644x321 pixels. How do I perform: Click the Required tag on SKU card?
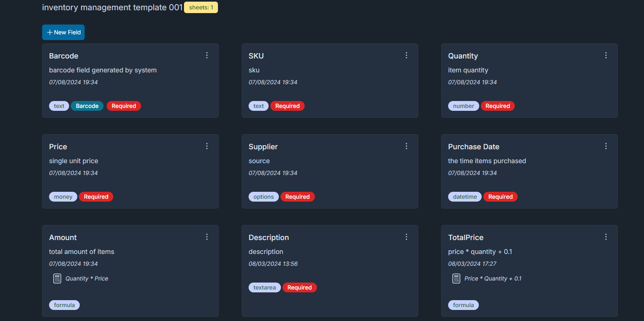coord(287,106)
